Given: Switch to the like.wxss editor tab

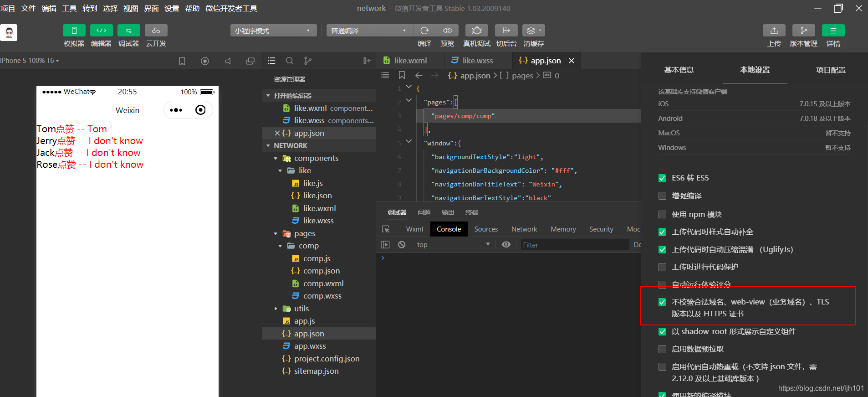Looking at the screenshot, I should click(478, 61).
